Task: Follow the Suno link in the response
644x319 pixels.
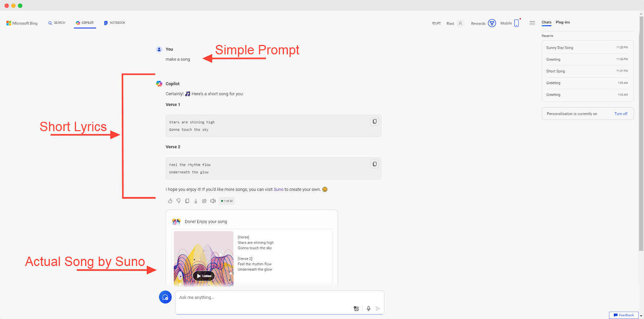Action: click(x=279, y=189)
